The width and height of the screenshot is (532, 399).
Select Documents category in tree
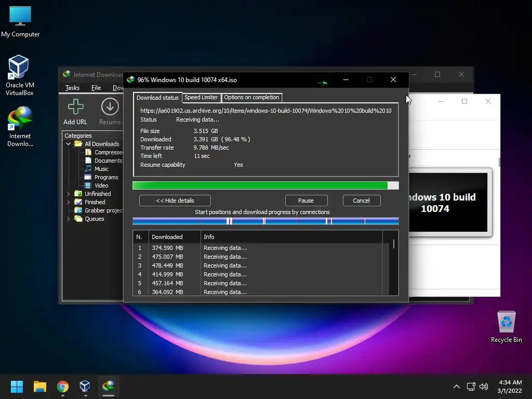(104, 161)
